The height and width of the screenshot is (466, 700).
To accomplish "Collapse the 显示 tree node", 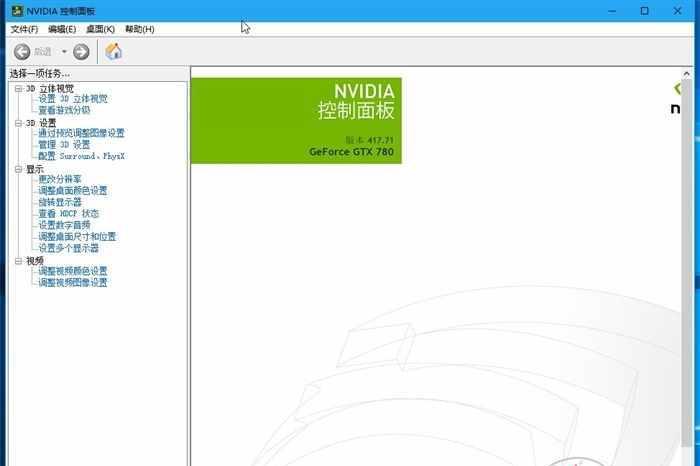I will [x=18, y=169].
